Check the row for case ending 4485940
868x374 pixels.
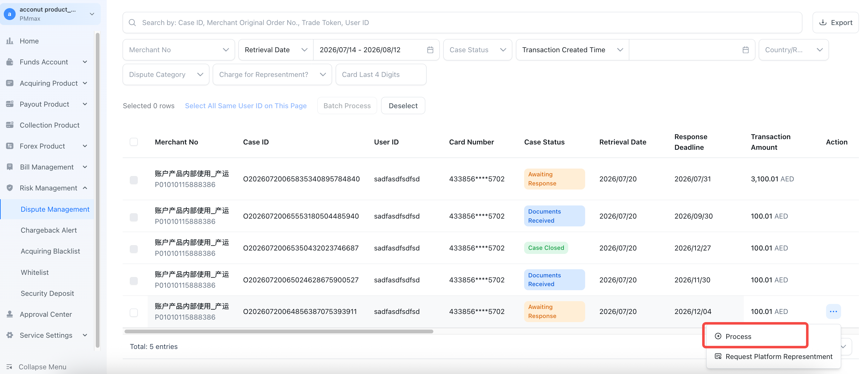(x=134, y=217)
